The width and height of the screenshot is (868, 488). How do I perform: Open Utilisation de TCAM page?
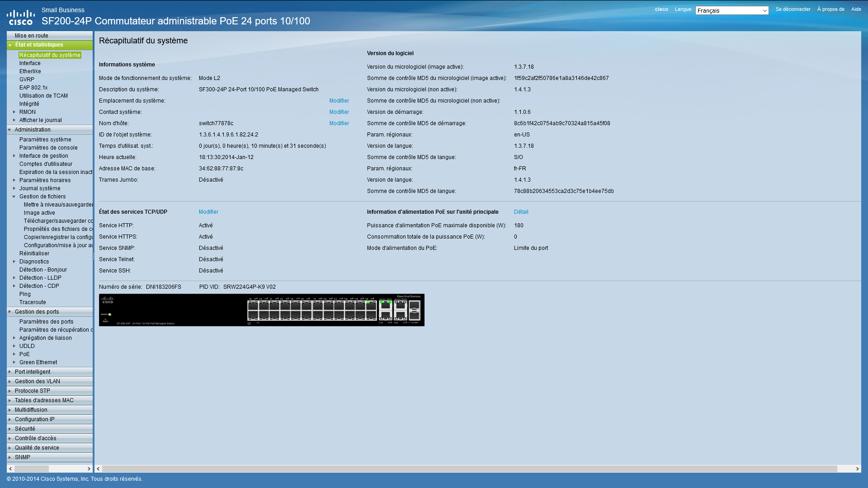[x=43, y=96]
